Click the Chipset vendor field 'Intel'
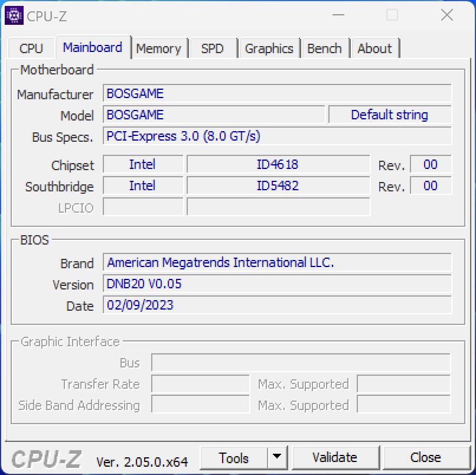 (143, 164)
